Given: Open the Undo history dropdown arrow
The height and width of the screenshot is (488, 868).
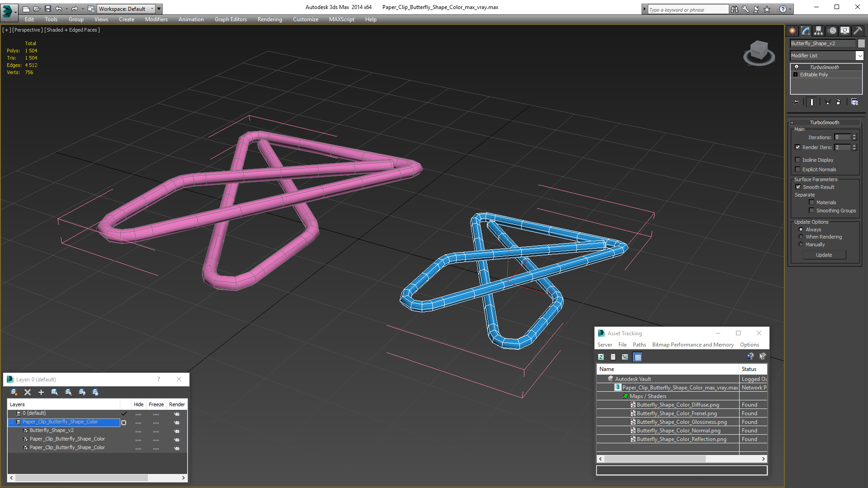Looking at the screenshot, I should click(x=66, y=9).
